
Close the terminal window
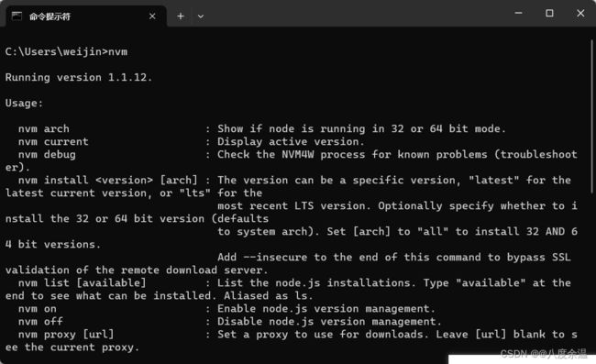pos(580,14)
